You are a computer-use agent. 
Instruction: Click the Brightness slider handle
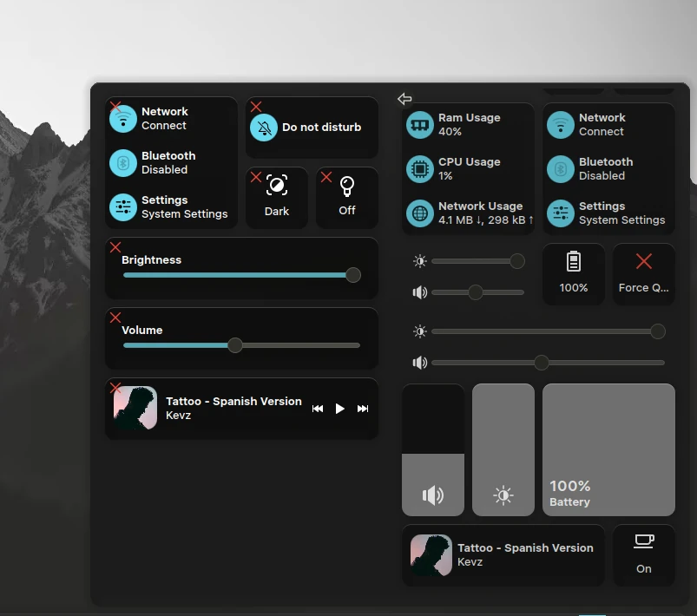[352, 275]
